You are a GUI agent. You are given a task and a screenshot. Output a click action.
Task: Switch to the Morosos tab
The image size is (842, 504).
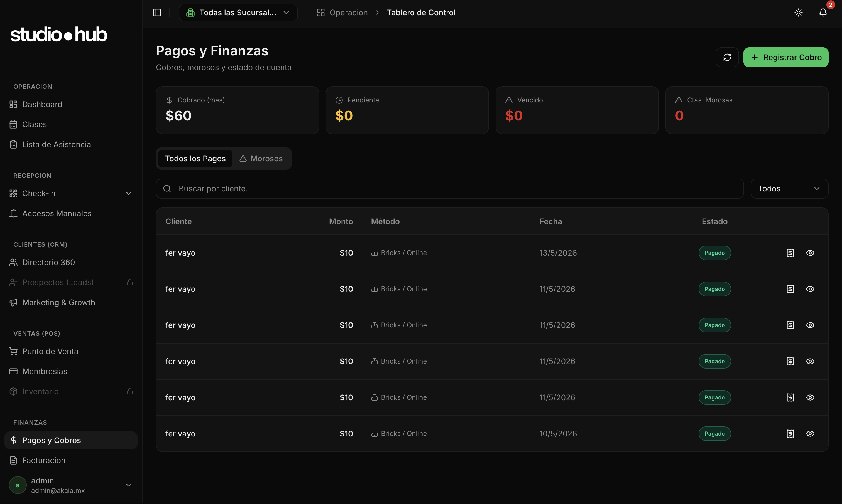[x=261, y=159]
